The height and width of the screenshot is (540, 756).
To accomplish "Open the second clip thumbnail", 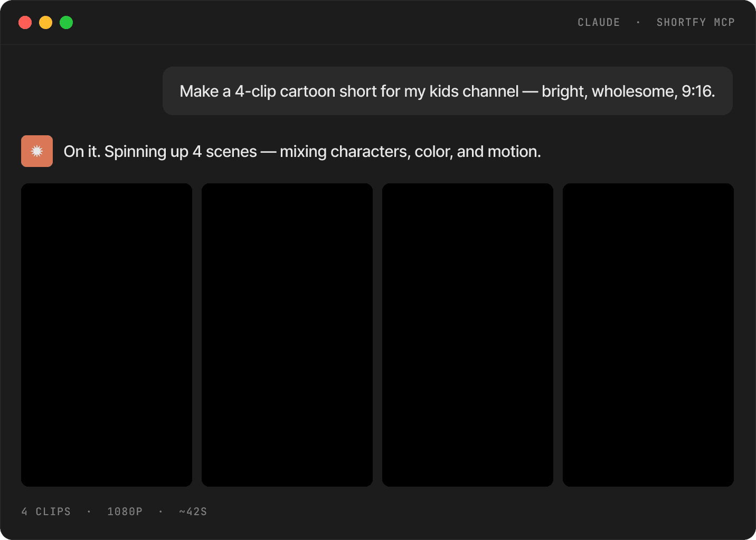I will click(287, 335).
